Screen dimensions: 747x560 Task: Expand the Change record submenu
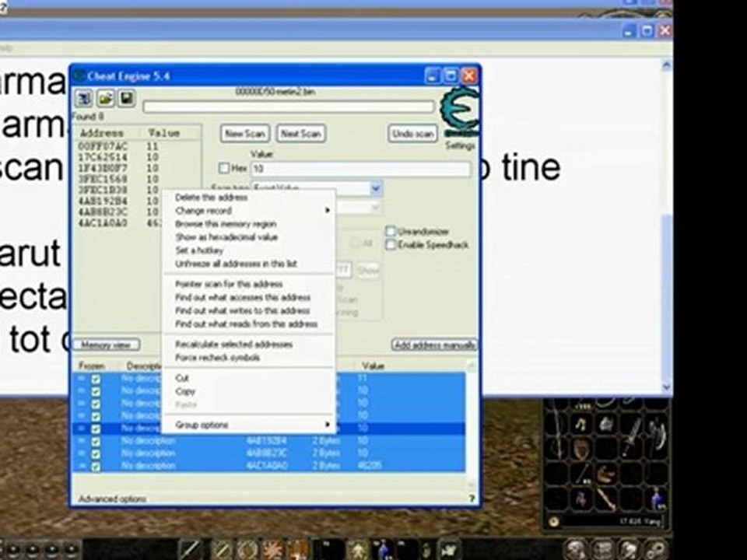coord(250,211)
